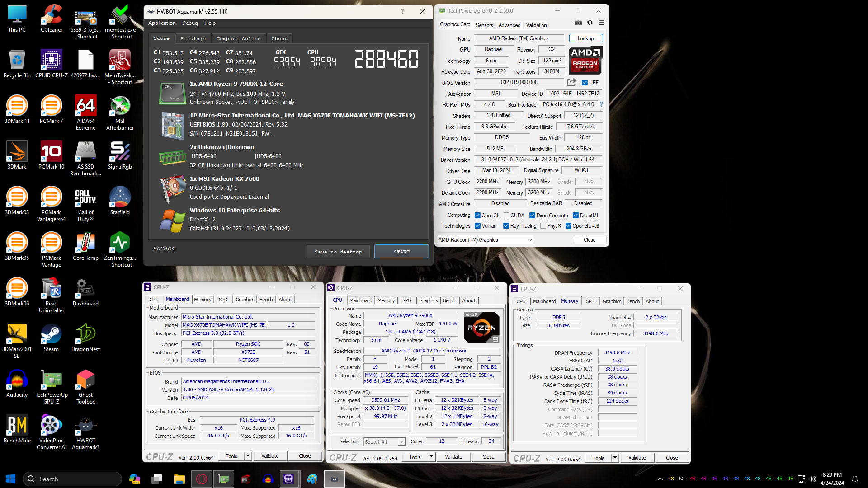
Task: Open notifications bell in system tray
Action: 855,479
